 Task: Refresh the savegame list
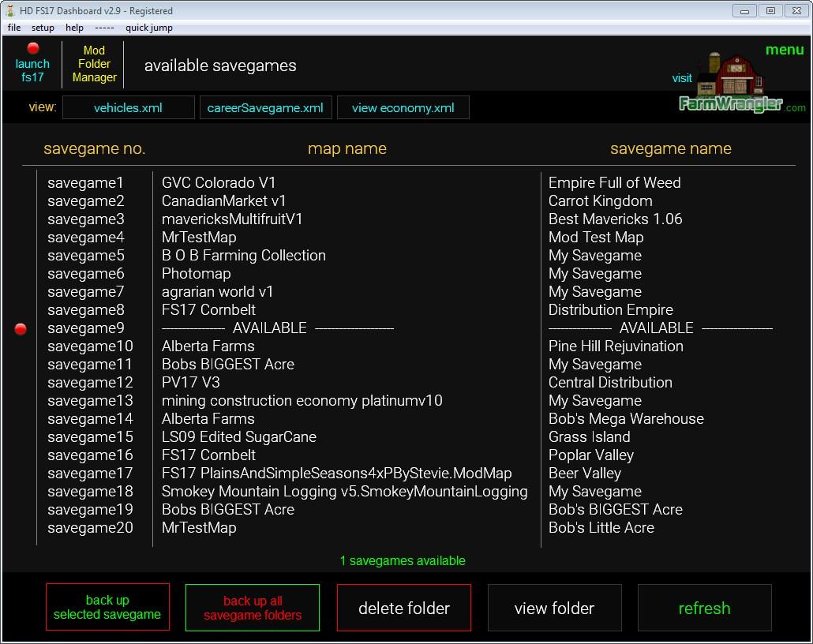tap(704, 608)
